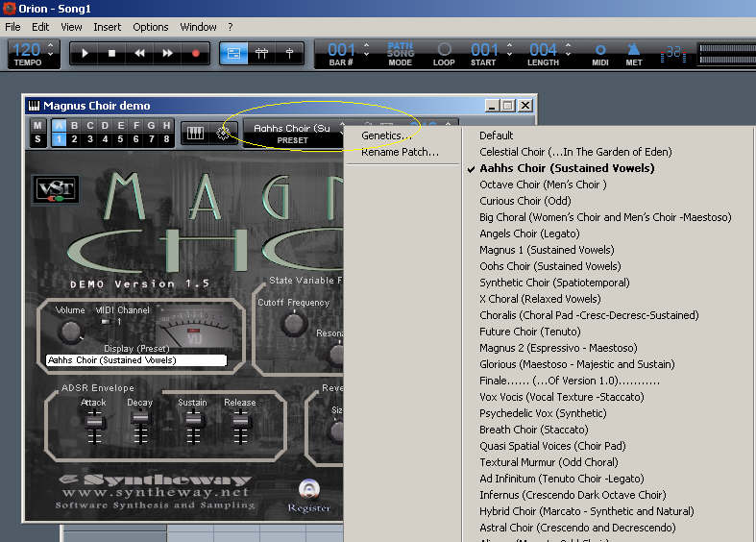Open the Edit menu
The width and height of the screenshot is (756, 542).
pos(40,27)
